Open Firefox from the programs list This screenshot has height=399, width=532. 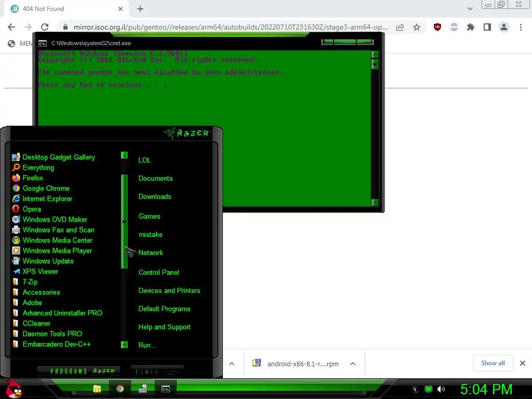(28, 178)
